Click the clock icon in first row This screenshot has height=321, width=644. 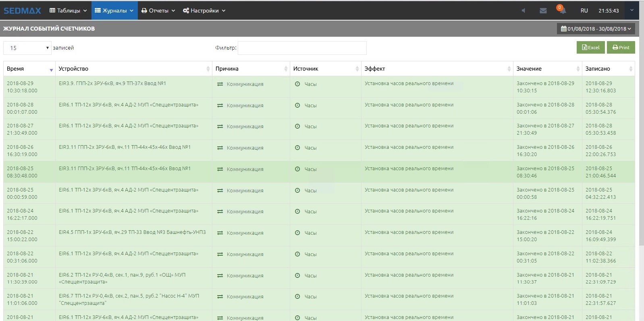[x=297, y=84]
